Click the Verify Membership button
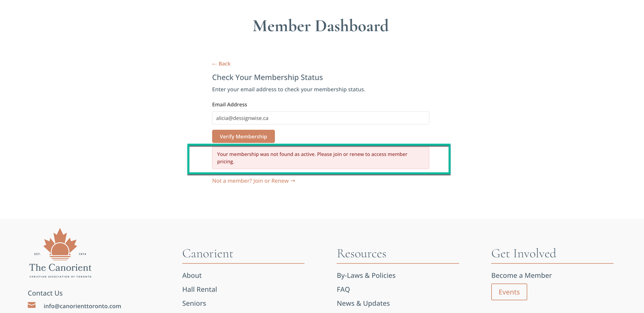Image resolution: width=644 pixels, height=313 pixels. point(243,137)
